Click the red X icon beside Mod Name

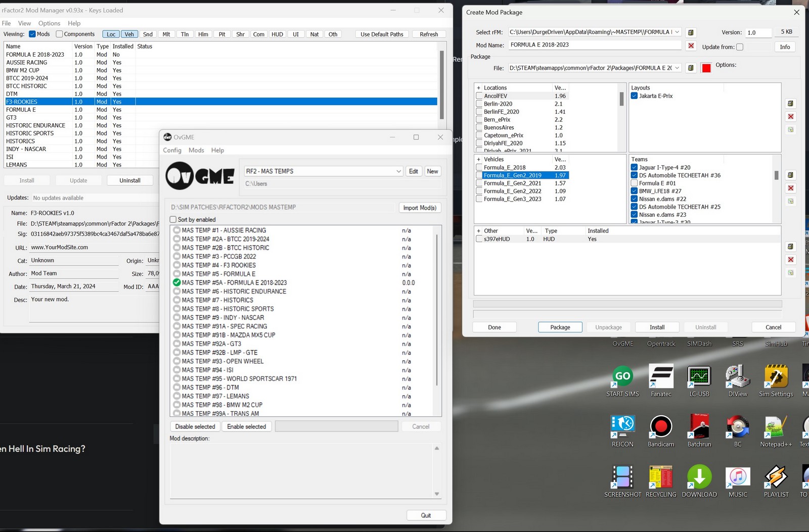[x=691, y=46]
